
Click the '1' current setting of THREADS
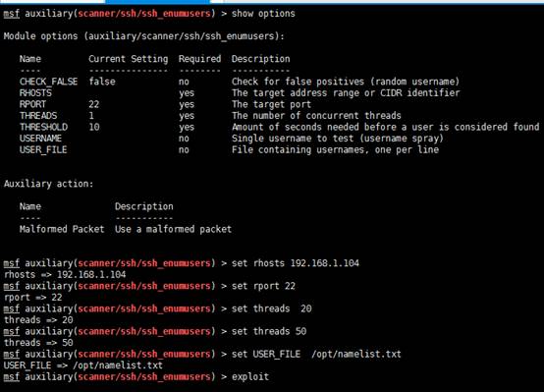tap(91, 116)
